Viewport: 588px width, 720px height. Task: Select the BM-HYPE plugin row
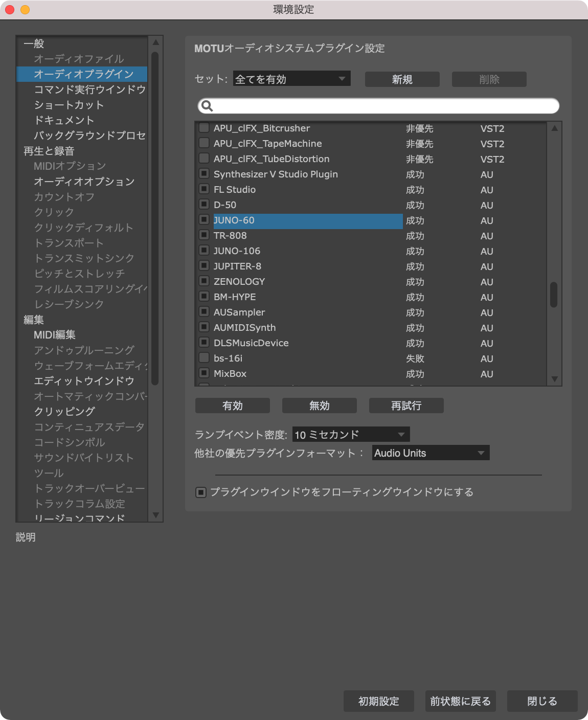(372, 297)
